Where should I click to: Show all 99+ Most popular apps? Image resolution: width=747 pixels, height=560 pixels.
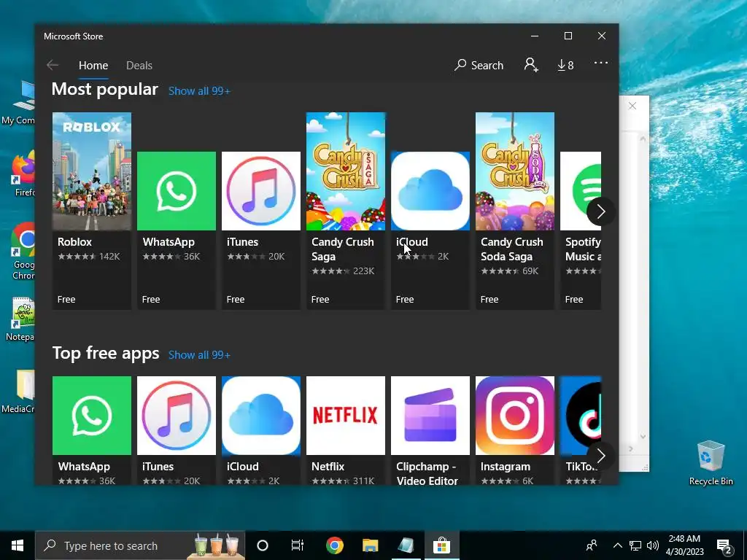point(199,91)
